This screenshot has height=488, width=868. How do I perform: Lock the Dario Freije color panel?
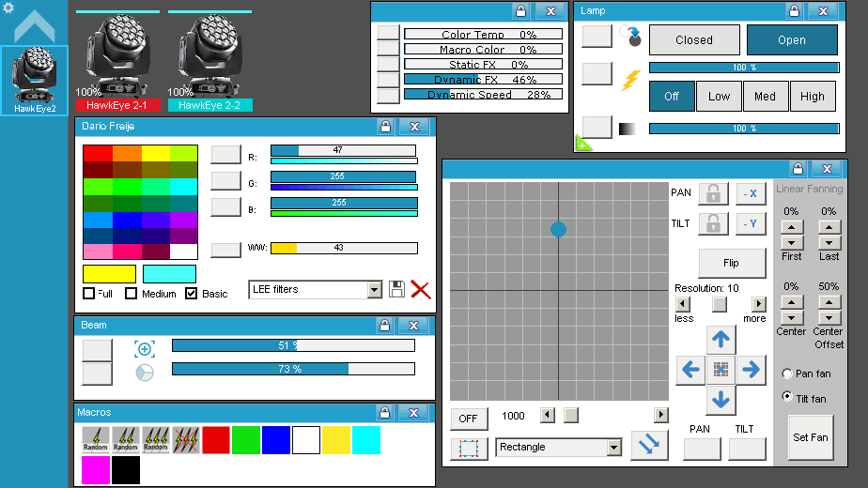click(x=385, y=127)
